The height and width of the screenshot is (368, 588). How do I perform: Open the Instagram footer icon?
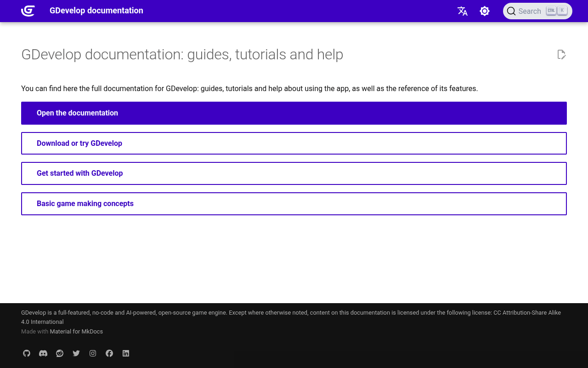[x=93, y=353]
